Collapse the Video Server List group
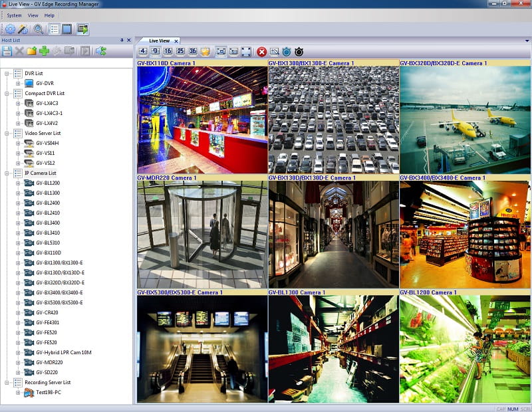Viewport: 532px width, 412px height. pyautogui.click(x=7, y=133)
